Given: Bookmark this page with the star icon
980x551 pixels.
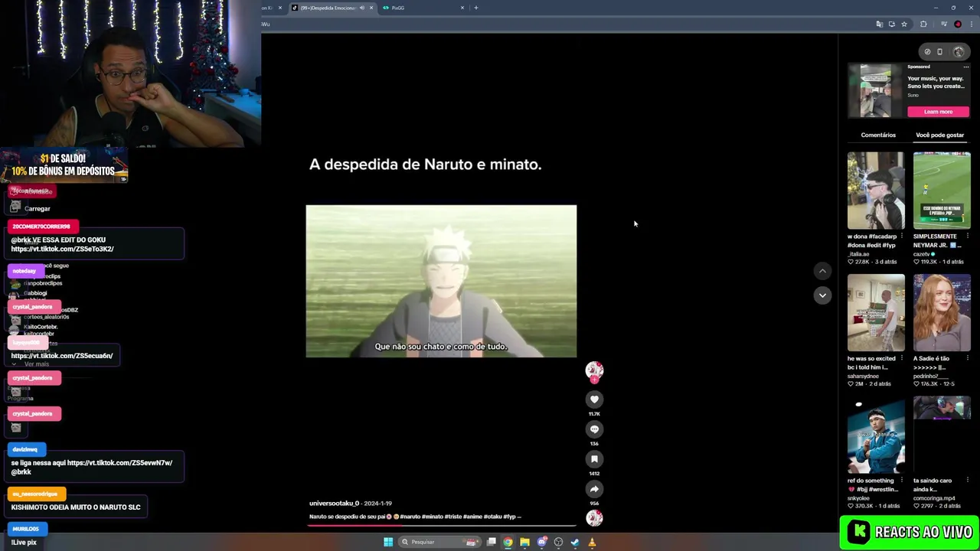Looking at the screenshot, I should click(x=904, y=24).
